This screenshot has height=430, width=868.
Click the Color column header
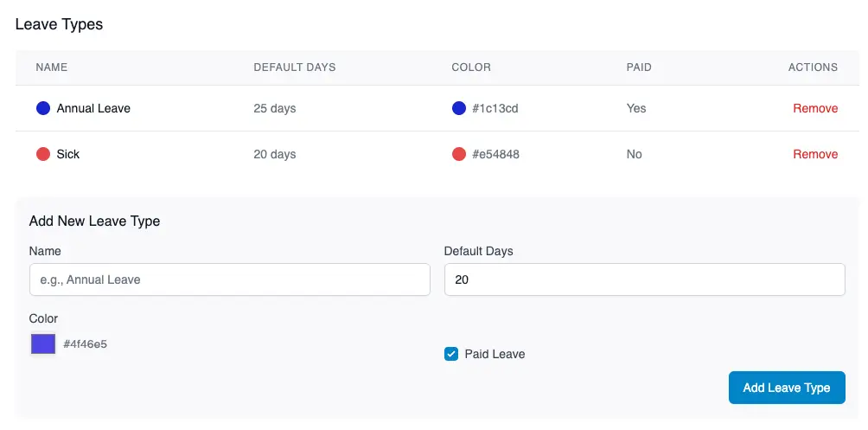471,67
